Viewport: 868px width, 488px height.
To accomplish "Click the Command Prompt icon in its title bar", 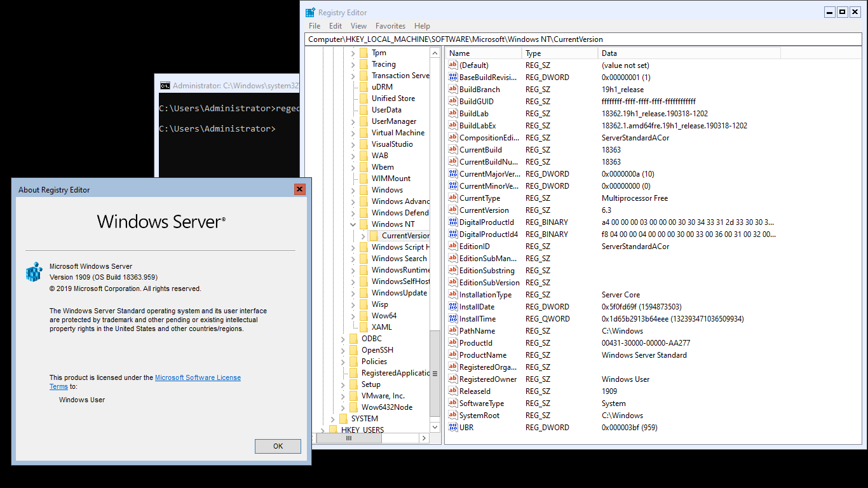I will point(165,85).
